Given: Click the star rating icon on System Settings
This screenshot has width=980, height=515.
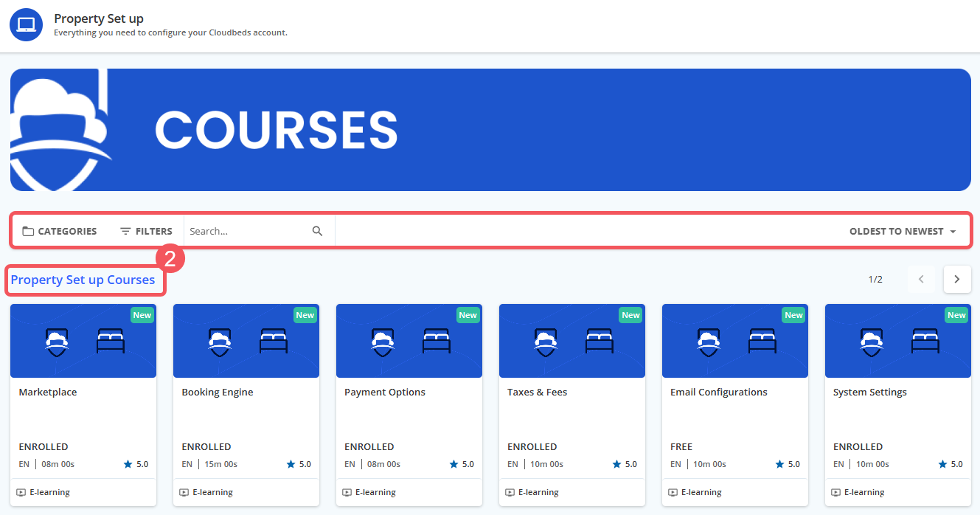Looking at the screenshot, I should point(943,464).
